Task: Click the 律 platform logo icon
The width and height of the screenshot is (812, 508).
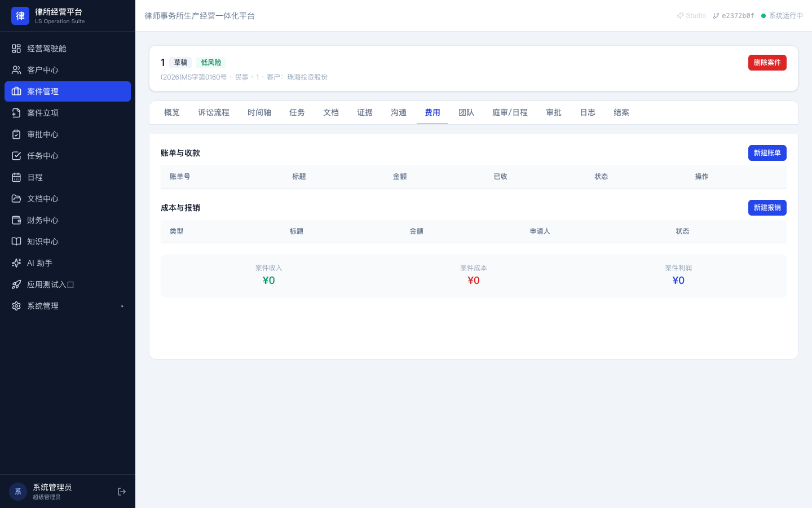Action: click(20, 16)
